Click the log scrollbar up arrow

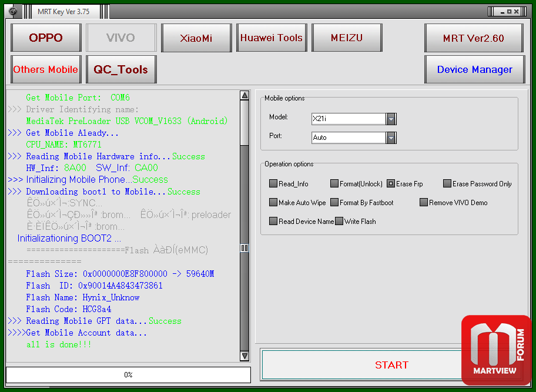(x=244, y=95)
